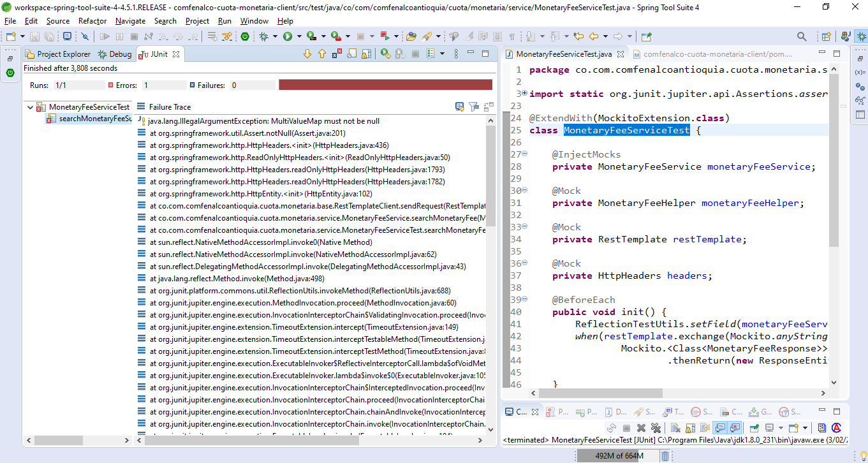This screenshot has height=463, width=868.
Task: Close the MonetaryFeeServiceTest.java editor tab
Action: [x=620, y=54]
